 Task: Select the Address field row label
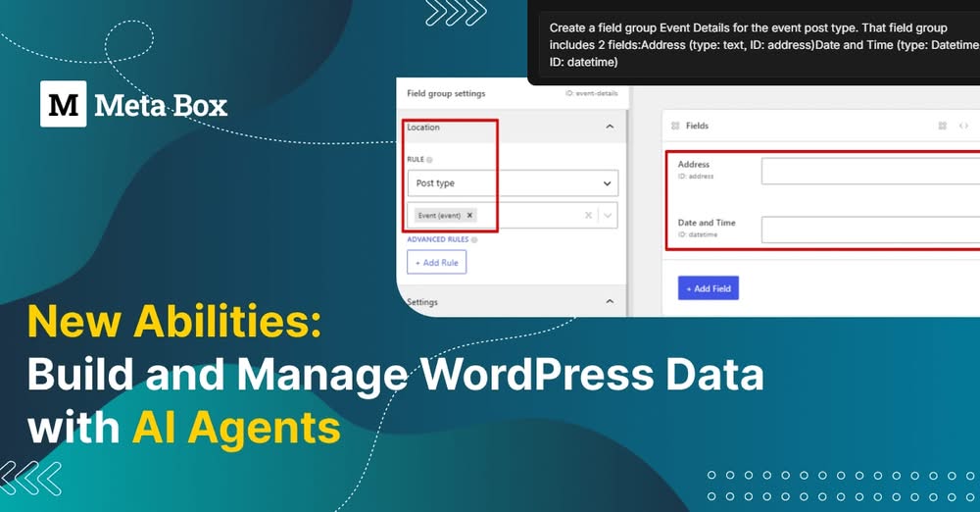pos(694,164)
